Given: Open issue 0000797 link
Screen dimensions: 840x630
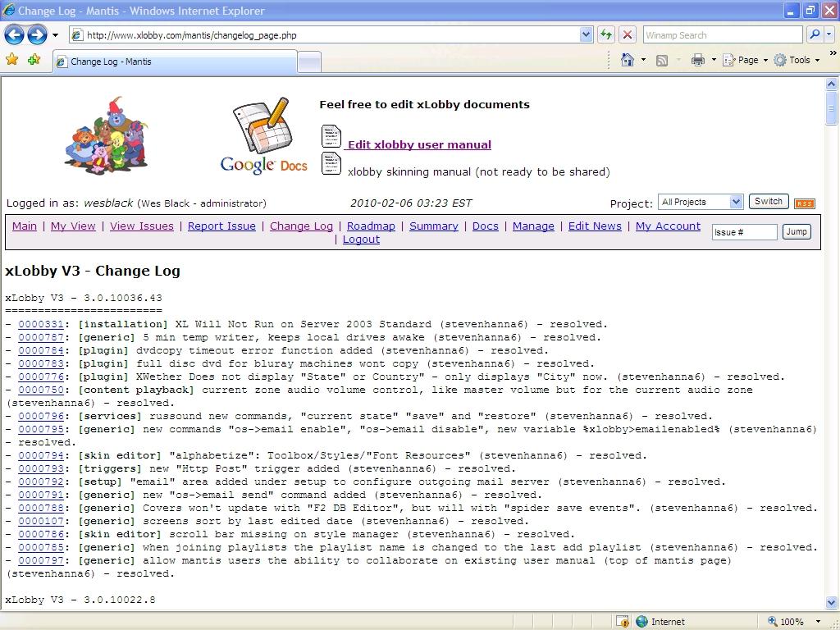Looking at the screenshot, I should [41, 560].
